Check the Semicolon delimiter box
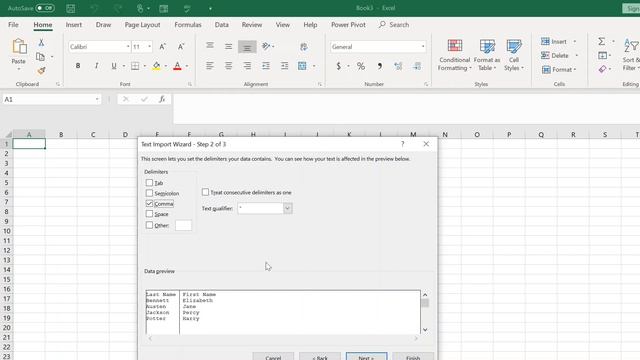The height and width of the screenshot is (360, 640). [x=149, y=193]
